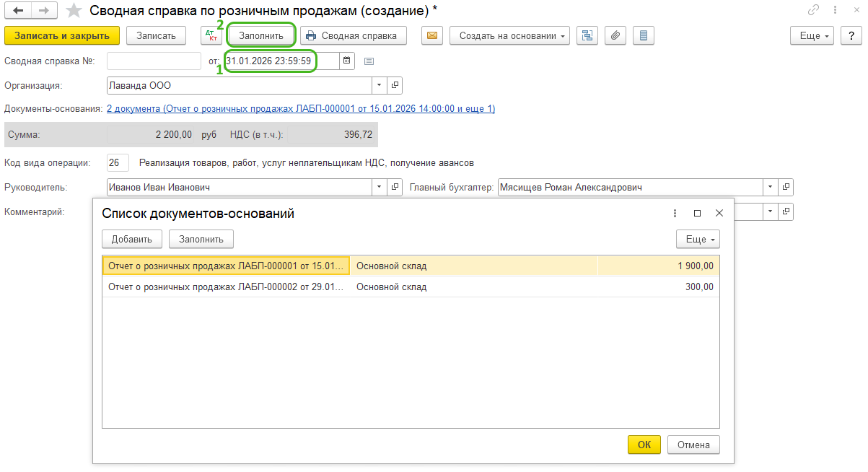Go forward with the right arrow button

coord(44,11)
